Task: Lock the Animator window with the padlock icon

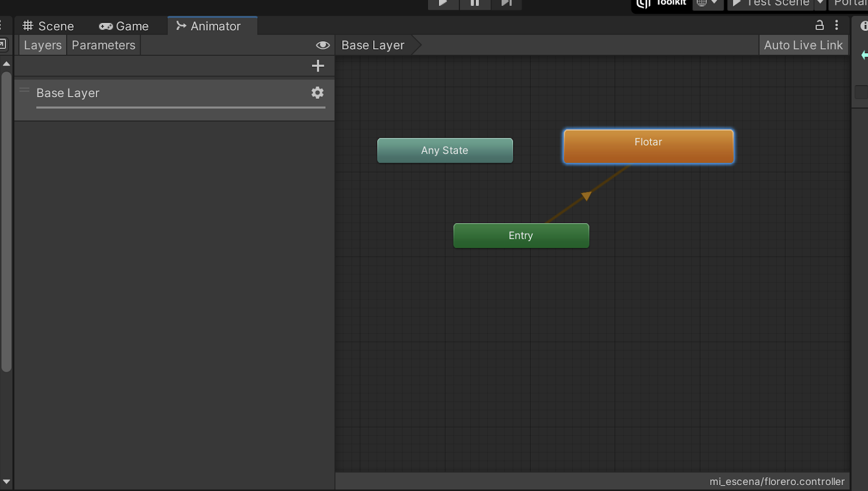Action: tap(820, 25)
